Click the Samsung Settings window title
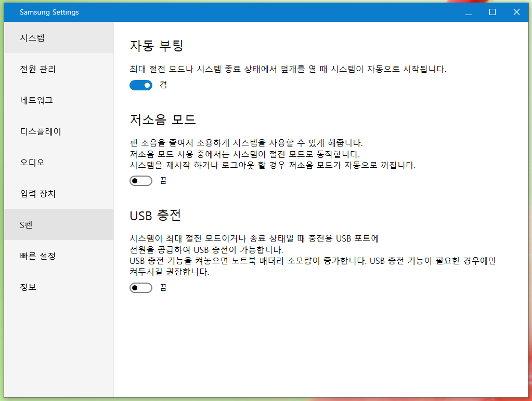Screen dimensions: 532x401 coord(49,12)
